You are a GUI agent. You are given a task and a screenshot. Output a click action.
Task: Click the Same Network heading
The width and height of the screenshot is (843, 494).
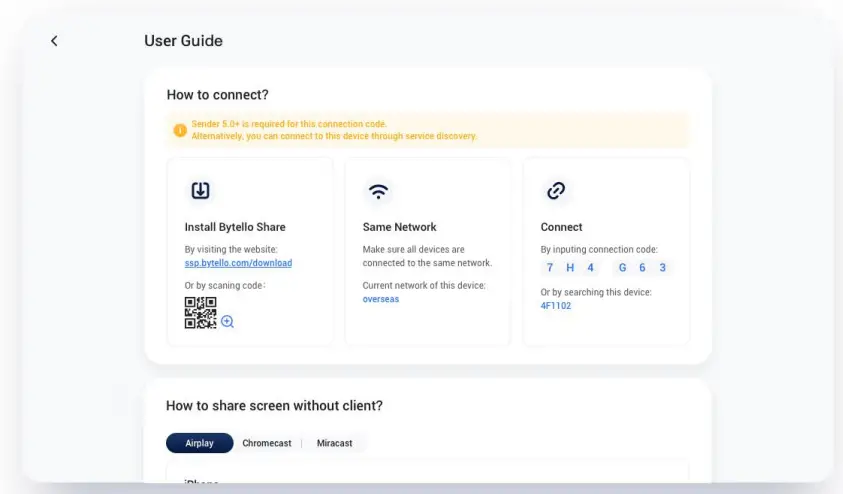coord(399,227)
